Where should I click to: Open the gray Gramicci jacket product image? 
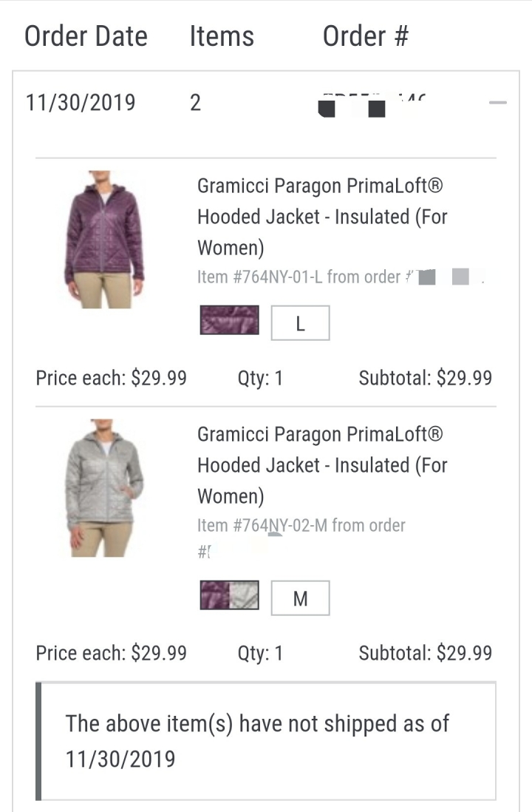tap(104, 488)
